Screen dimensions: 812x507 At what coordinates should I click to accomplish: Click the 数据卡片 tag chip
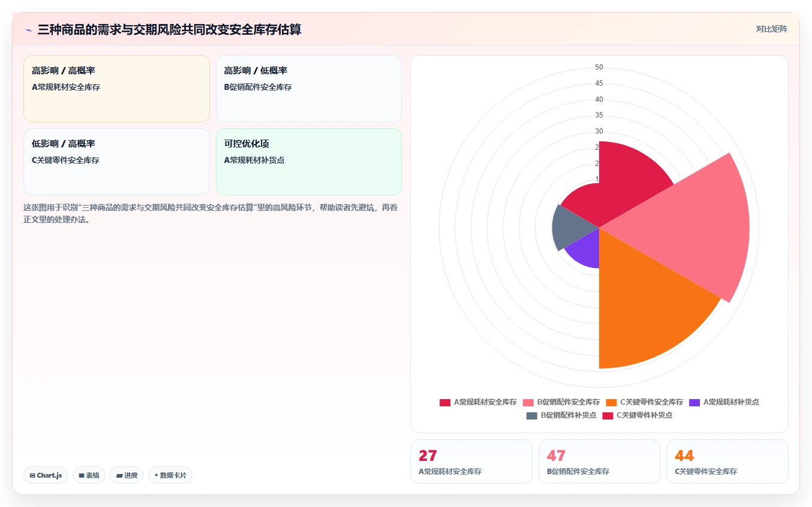pos(170,475)
